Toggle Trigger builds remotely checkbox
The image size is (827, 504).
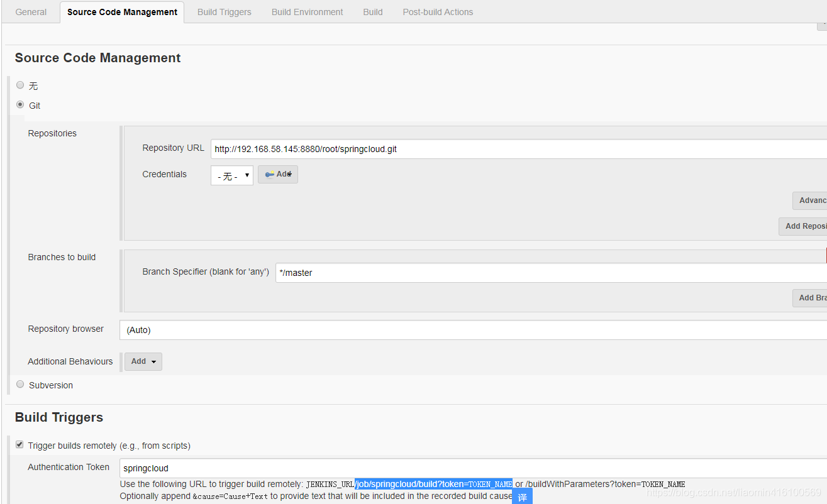pos(19,445)
